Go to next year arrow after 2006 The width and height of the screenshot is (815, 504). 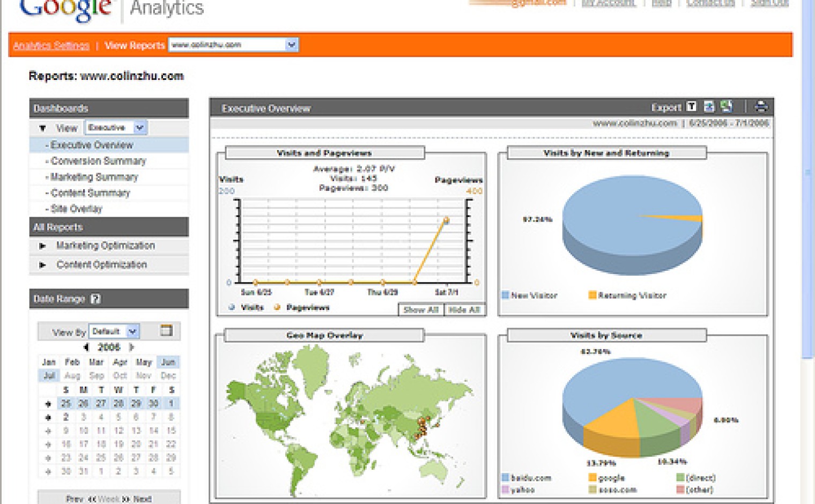(x=131, y=347)
